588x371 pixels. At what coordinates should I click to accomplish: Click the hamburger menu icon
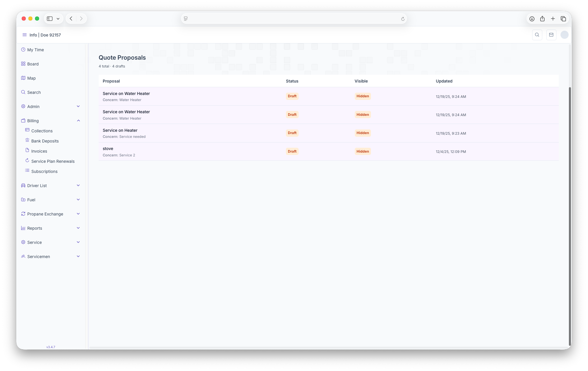[x=25, y=35]
